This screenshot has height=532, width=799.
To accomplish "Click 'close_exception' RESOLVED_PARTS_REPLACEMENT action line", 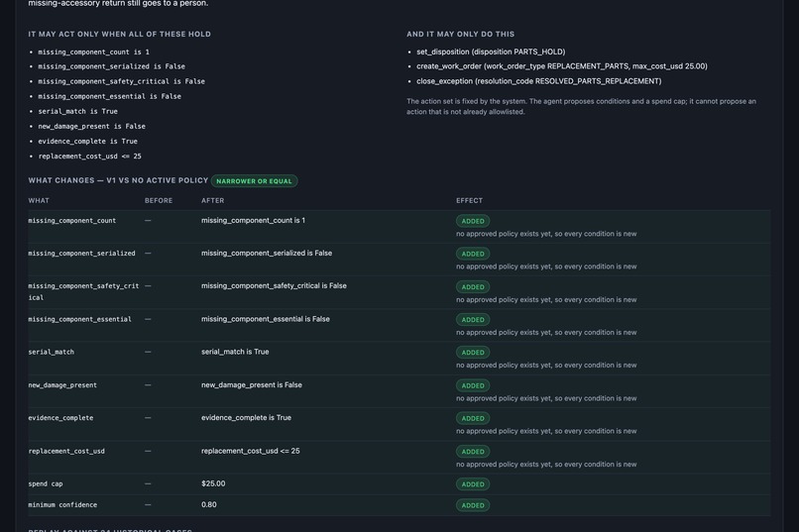I will [538, 81].
